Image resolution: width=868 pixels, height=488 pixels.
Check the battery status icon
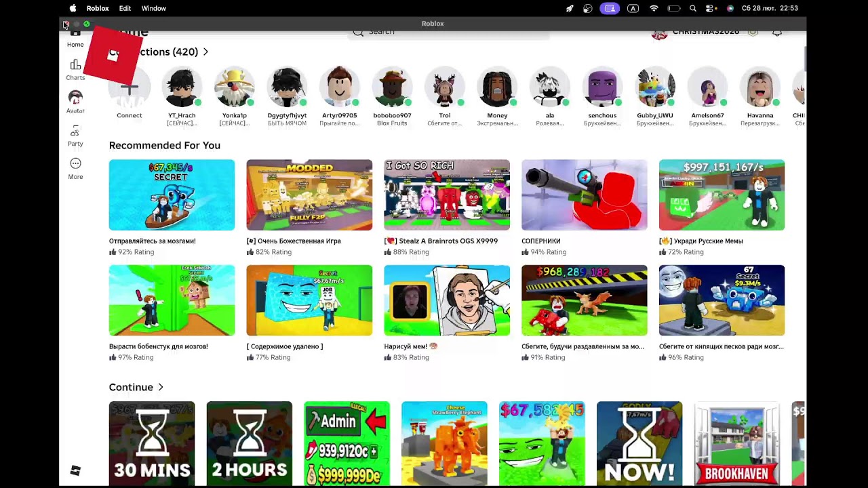point(674,8)
